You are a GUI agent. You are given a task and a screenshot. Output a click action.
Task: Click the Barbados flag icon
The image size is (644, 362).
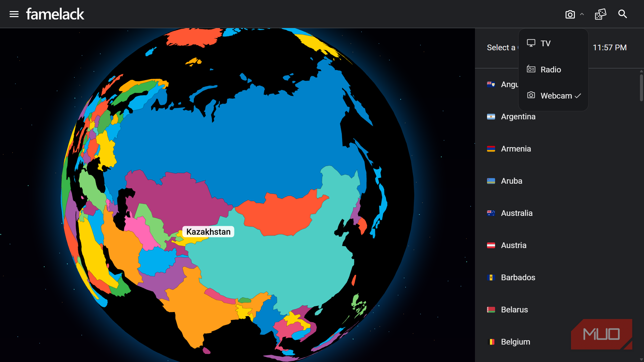click(491, 278)
